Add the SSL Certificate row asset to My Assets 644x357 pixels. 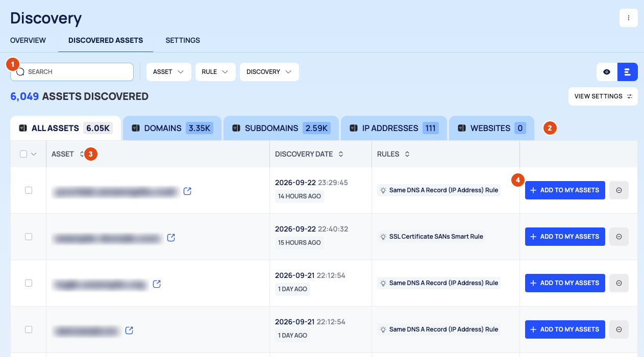point(565,237)
